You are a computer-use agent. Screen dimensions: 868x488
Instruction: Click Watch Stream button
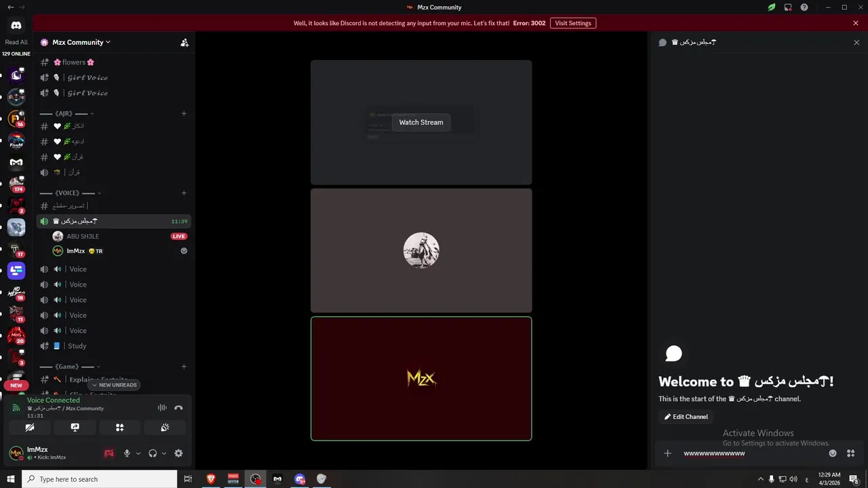[x=421, y=122]
